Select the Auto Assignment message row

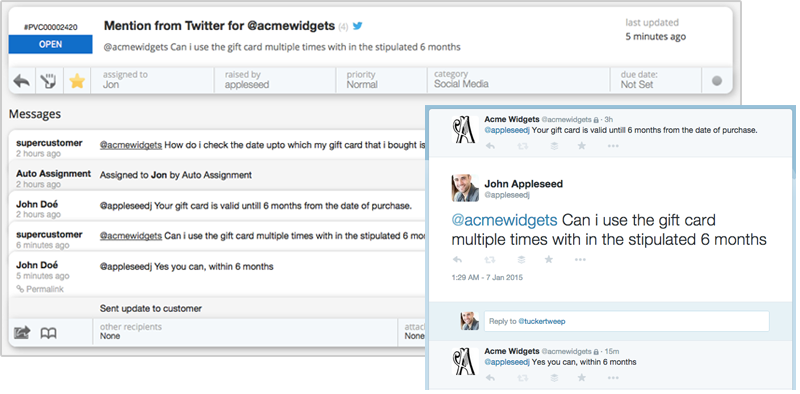pyautogui.click(x=218, y=175)
